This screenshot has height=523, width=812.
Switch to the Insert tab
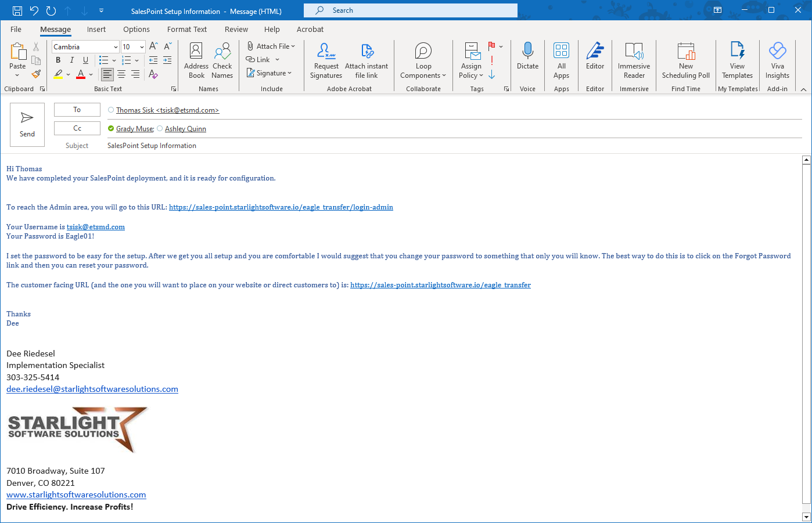[96, 29]
